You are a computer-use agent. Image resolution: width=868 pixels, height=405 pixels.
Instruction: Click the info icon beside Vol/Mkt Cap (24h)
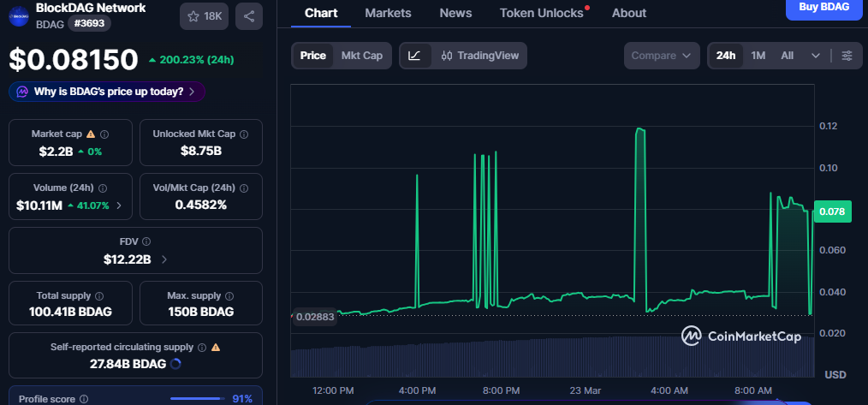(x=244, y=188)
